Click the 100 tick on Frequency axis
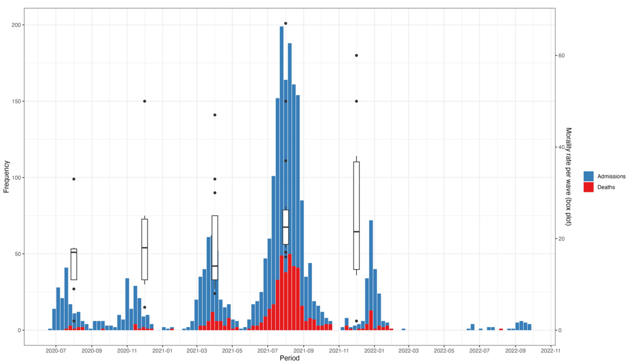The image size is (631, 364). pos(16,178)
